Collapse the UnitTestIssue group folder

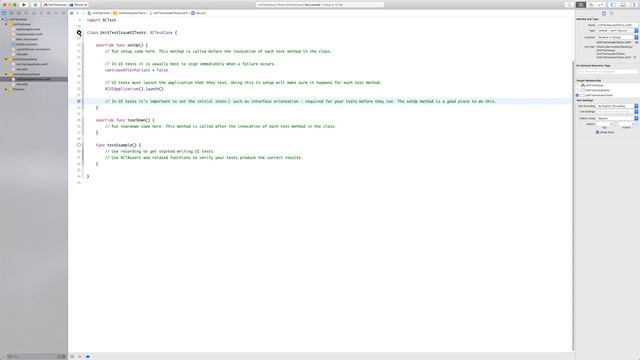coord(6,24)
